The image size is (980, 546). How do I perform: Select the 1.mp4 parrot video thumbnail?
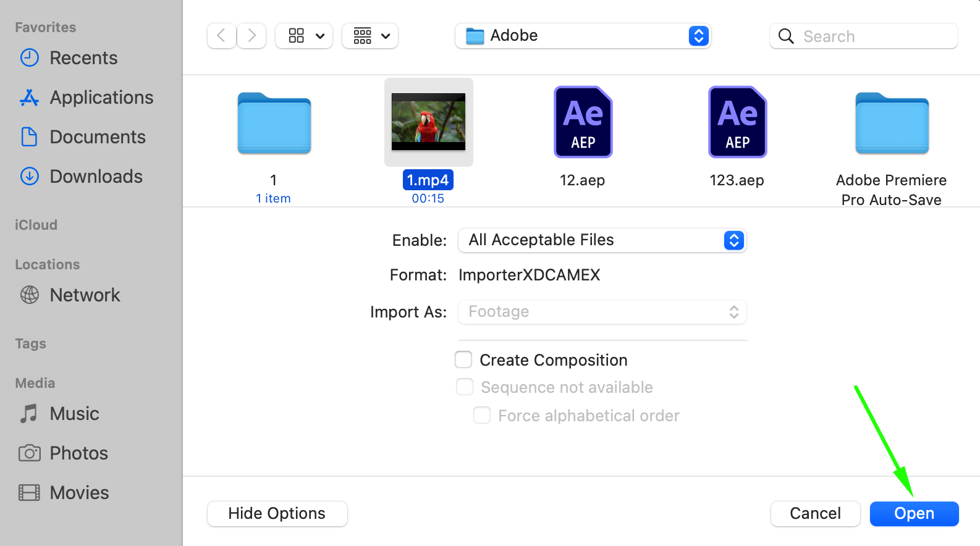[x=428, y=122]
